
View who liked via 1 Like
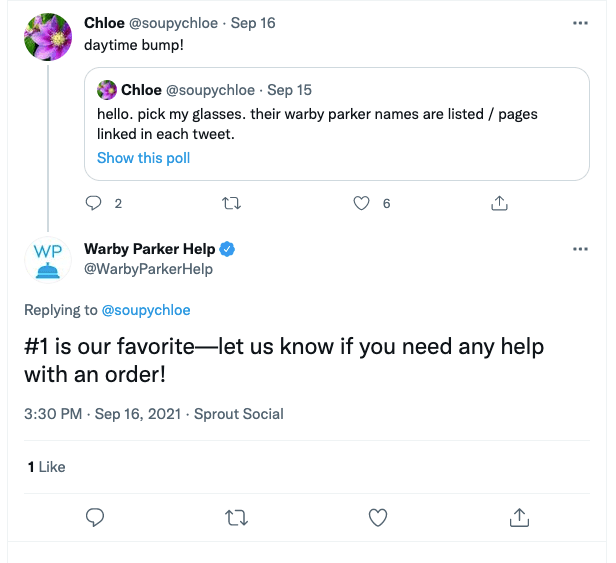click(46, 466)
